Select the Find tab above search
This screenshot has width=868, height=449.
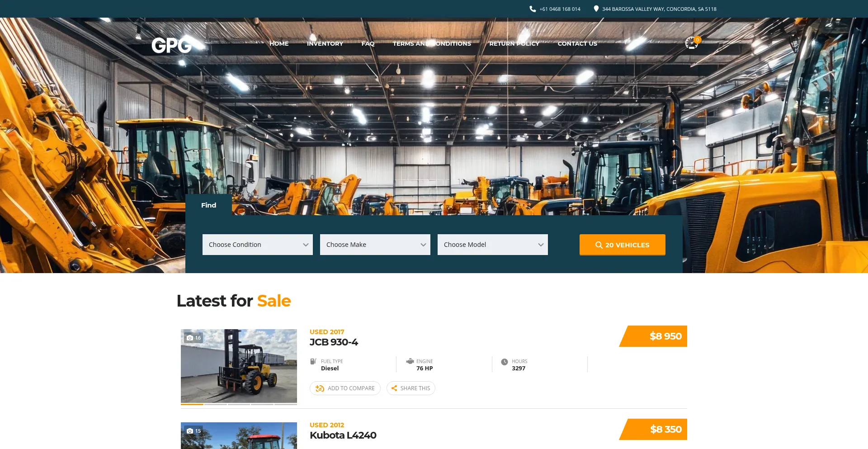tap(208, 205)
